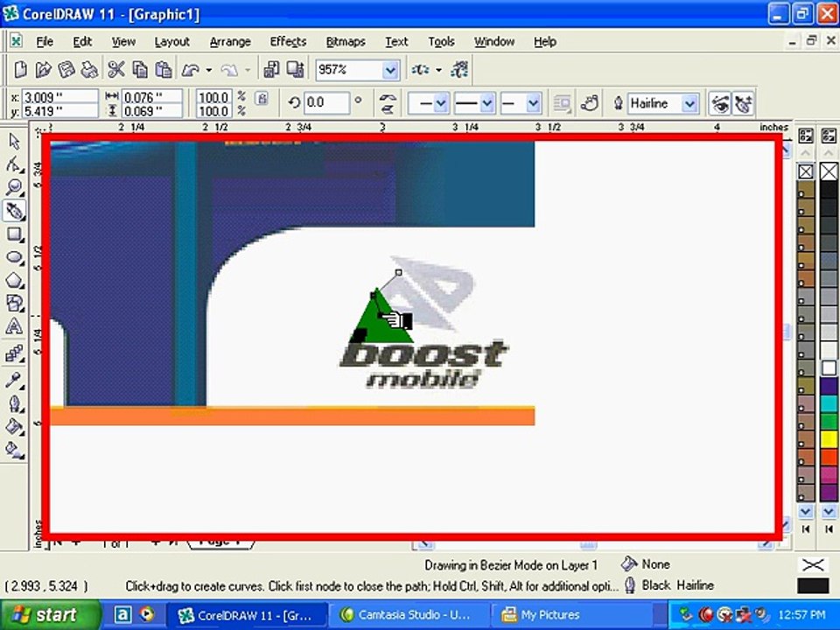Open the File menu
Viewport: 840px width, 630px height.
click(x=45, y=42)
